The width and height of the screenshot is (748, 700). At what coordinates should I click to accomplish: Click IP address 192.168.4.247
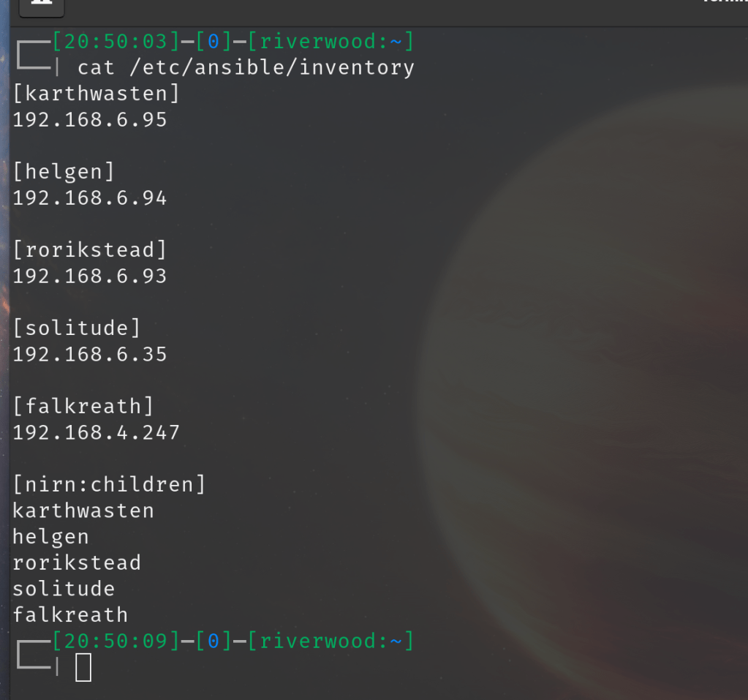coord(96,433)
